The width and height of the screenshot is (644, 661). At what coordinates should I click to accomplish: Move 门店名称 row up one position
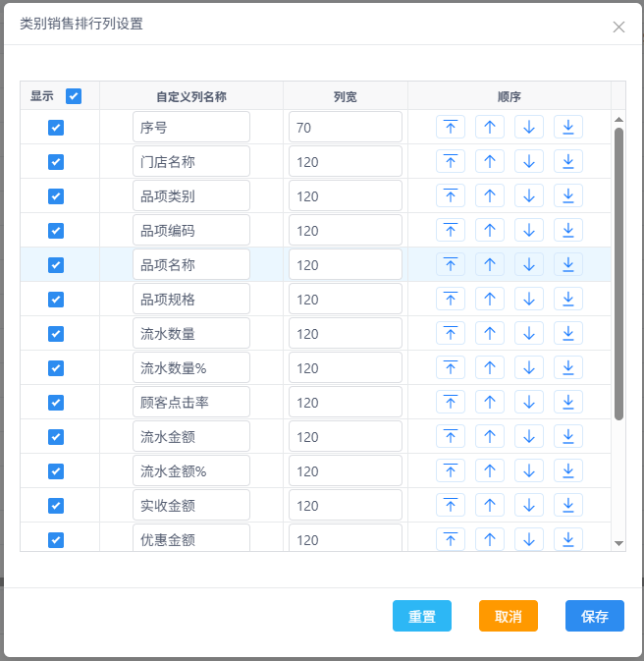489,161
